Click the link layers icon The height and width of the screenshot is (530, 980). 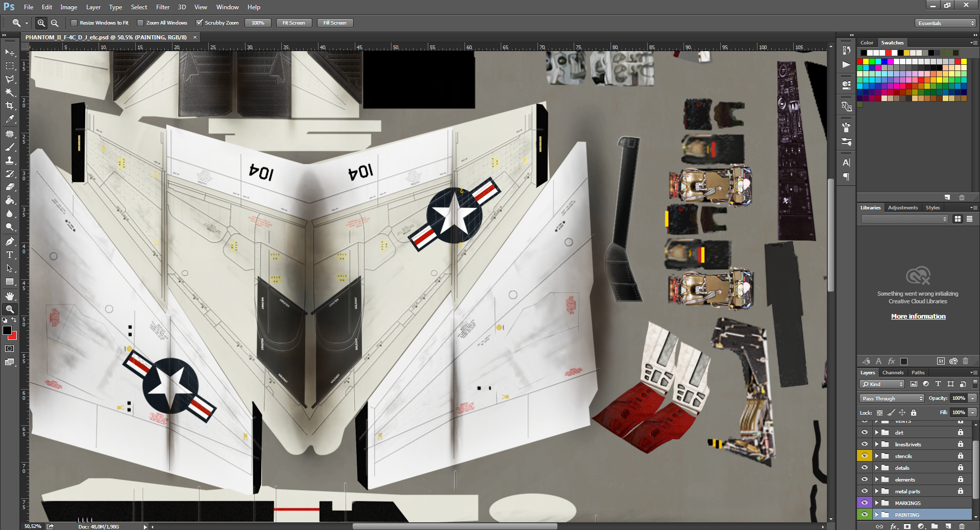(x=879, y=526)
